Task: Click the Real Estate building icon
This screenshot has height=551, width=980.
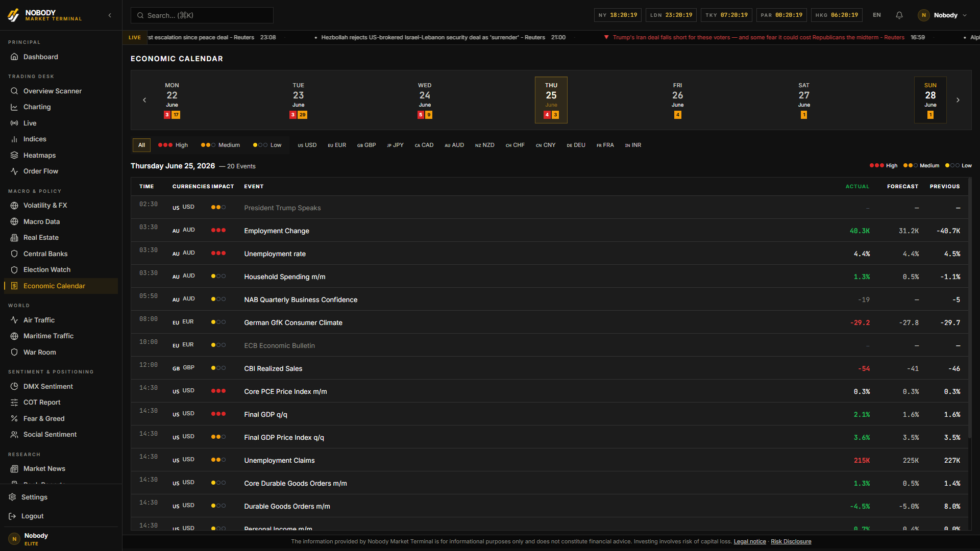Action: pos(14,238)
